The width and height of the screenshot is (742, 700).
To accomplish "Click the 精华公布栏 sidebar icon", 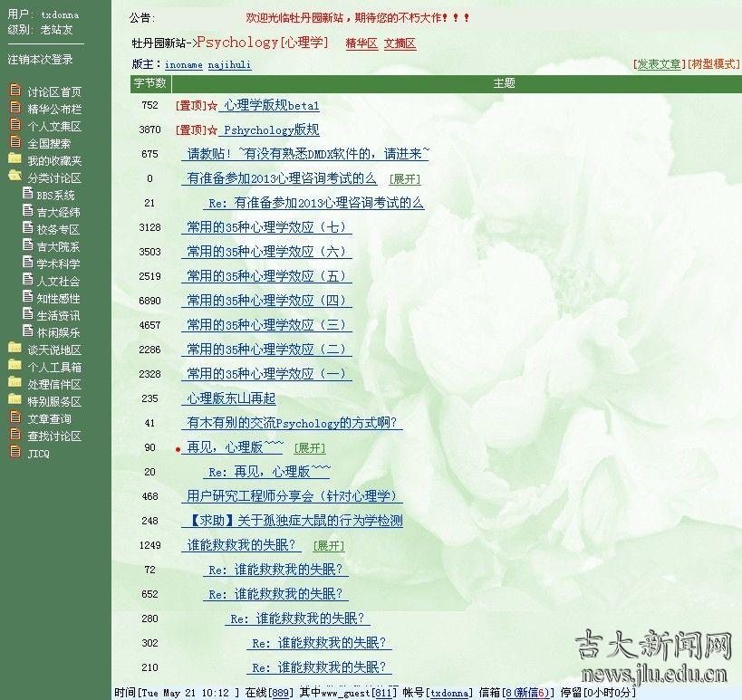I will [x=14, y=108].
